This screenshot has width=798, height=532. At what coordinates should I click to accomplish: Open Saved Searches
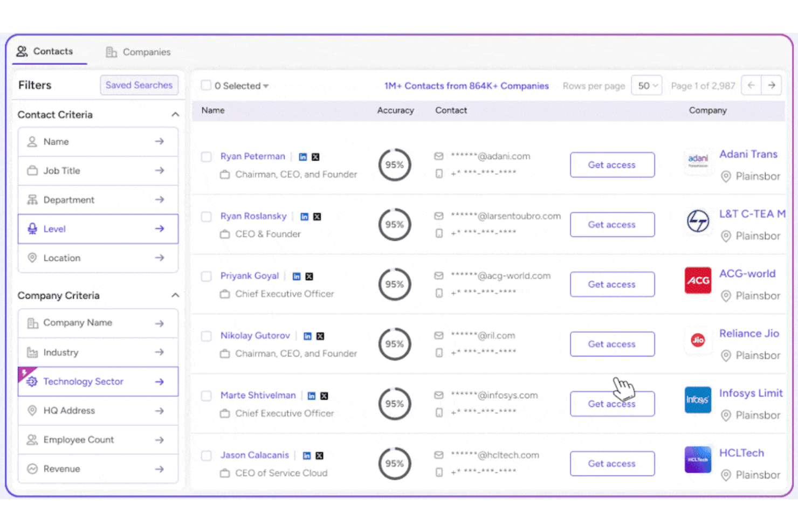(139, 85)
